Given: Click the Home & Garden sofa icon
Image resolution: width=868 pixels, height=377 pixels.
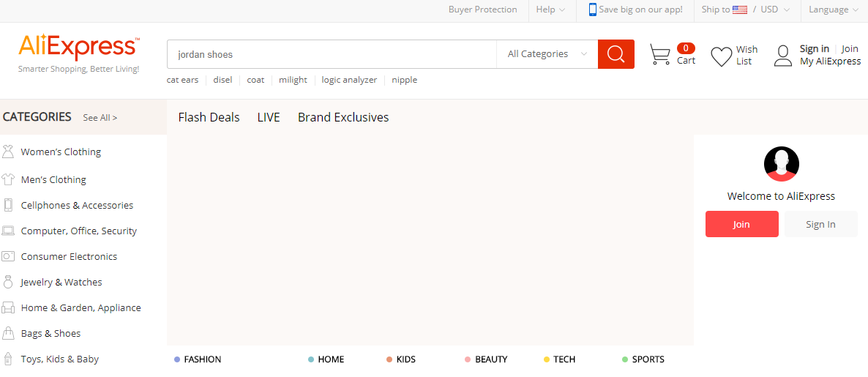Looking at the screenshot, I should 8,307.
